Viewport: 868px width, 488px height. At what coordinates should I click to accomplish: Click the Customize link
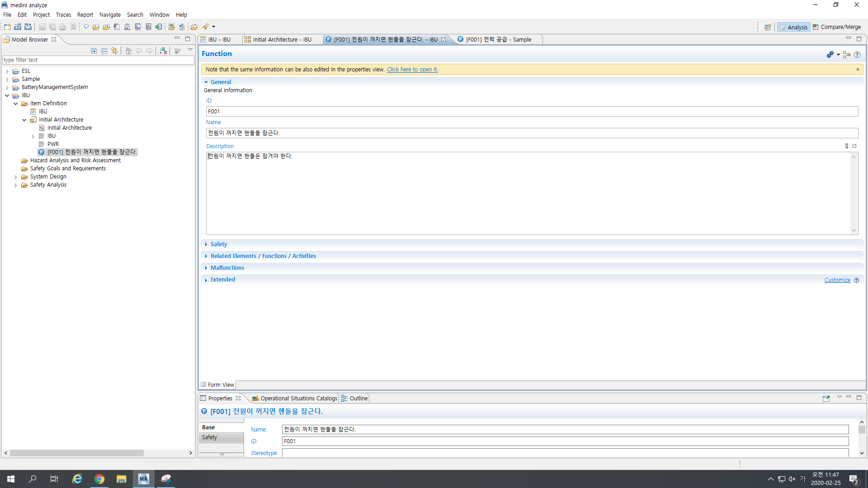[837, 280]
